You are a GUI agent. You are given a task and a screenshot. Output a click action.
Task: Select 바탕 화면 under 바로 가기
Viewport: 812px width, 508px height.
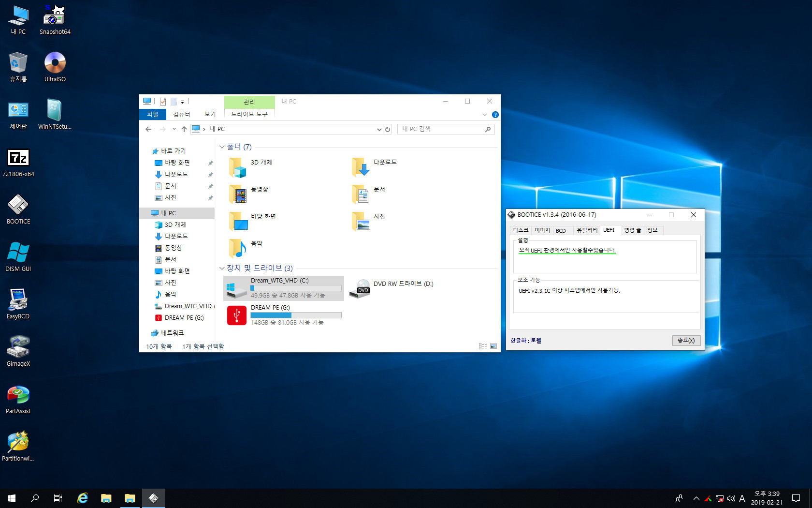point(177,163)
